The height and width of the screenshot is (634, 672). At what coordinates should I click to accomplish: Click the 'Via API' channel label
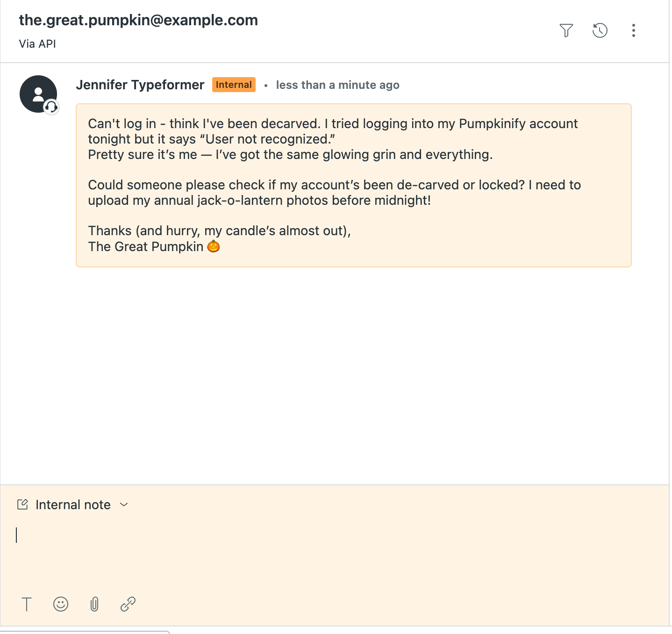(x=37, y=44)
